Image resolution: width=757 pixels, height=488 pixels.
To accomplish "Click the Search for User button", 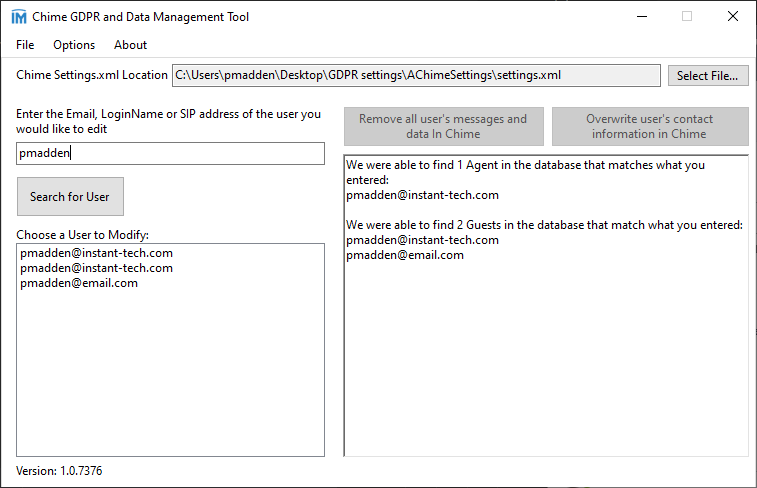I will pos(70,197).
